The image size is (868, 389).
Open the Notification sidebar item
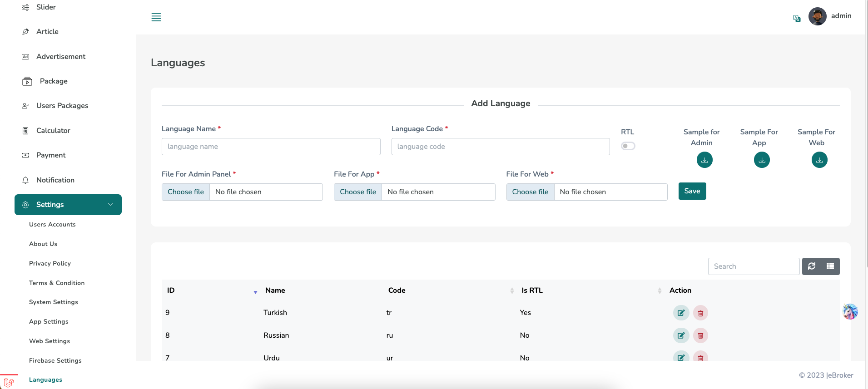tap(55, 180)
